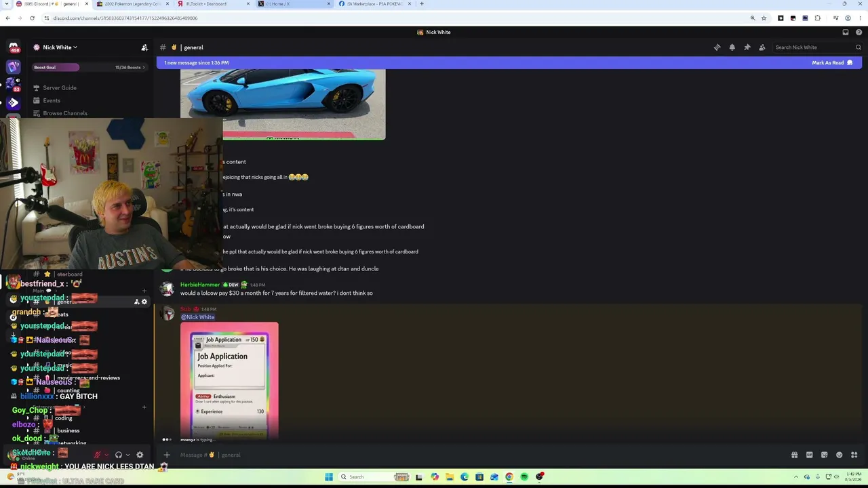868x488 pixels.
Task: Open the threads icon in channel header
Action: tap(717, 47)
